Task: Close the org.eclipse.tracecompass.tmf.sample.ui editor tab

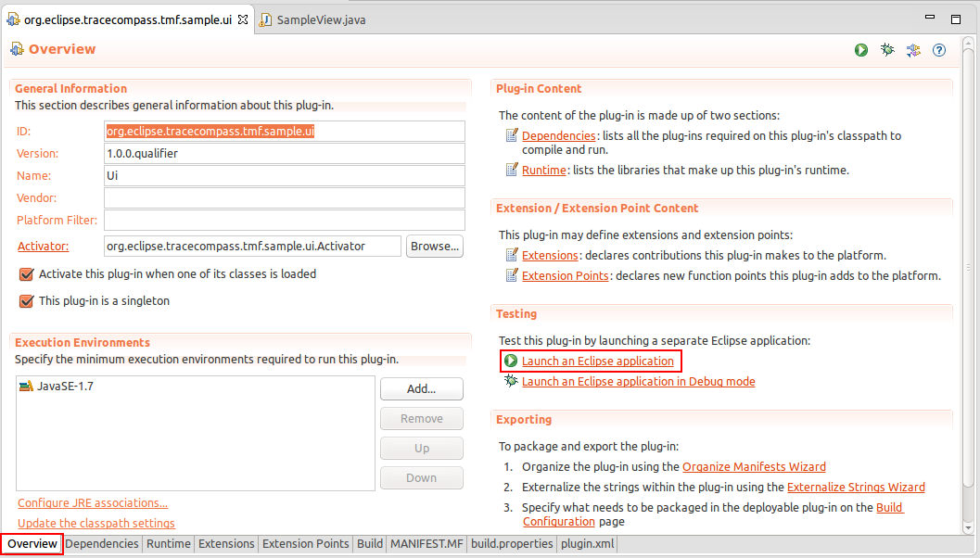Action: pyautogui.click(x=243, y=19)
